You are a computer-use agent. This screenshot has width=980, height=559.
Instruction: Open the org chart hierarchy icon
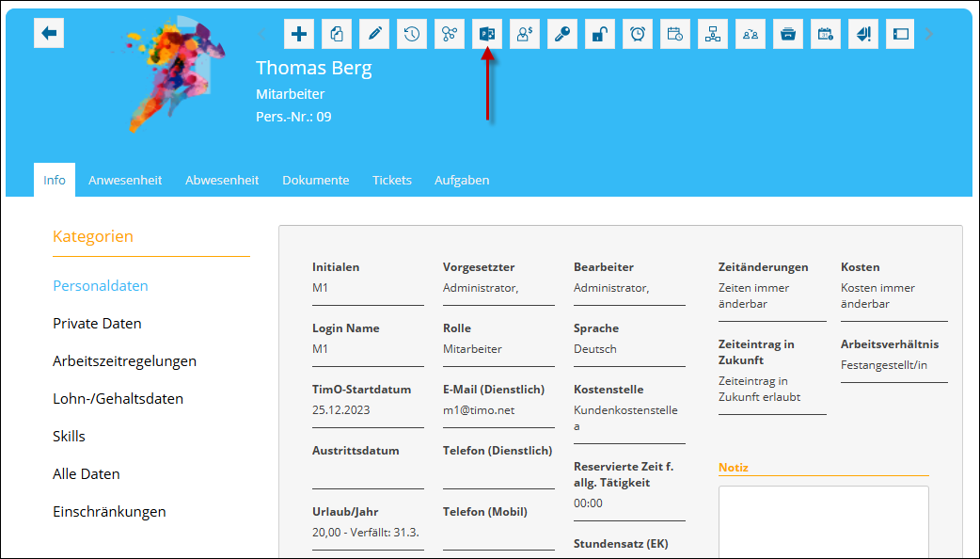(x=713, y=34)
